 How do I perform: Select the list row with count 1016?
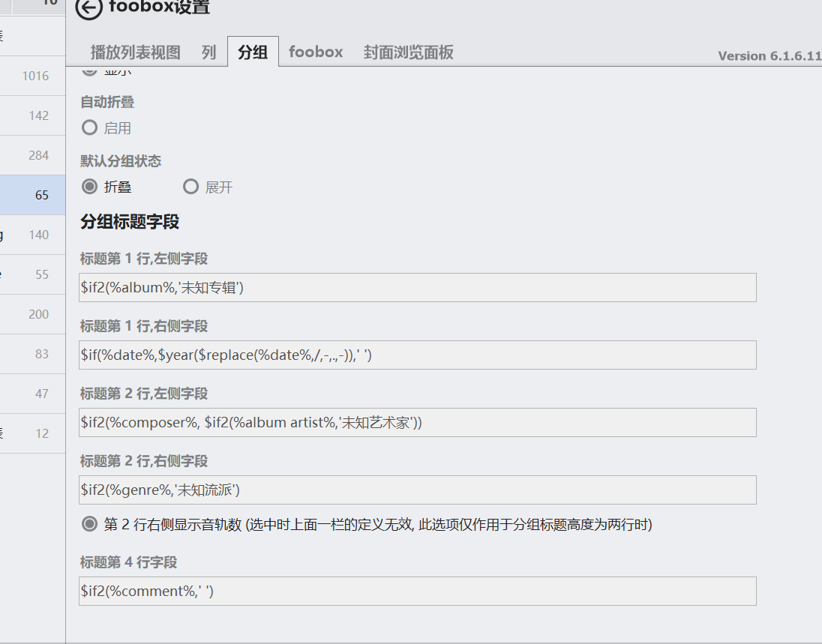point(32,76)
